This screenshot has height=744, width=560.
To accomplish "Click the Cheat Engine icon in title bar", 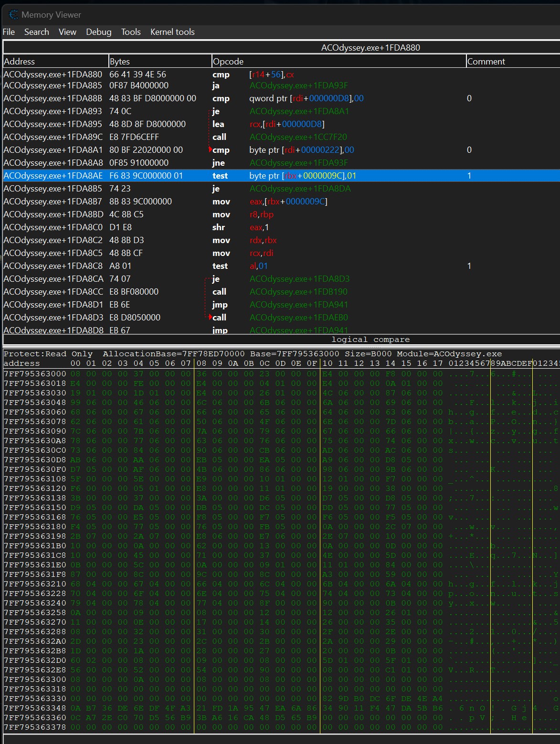I will [x=13, y=15].
